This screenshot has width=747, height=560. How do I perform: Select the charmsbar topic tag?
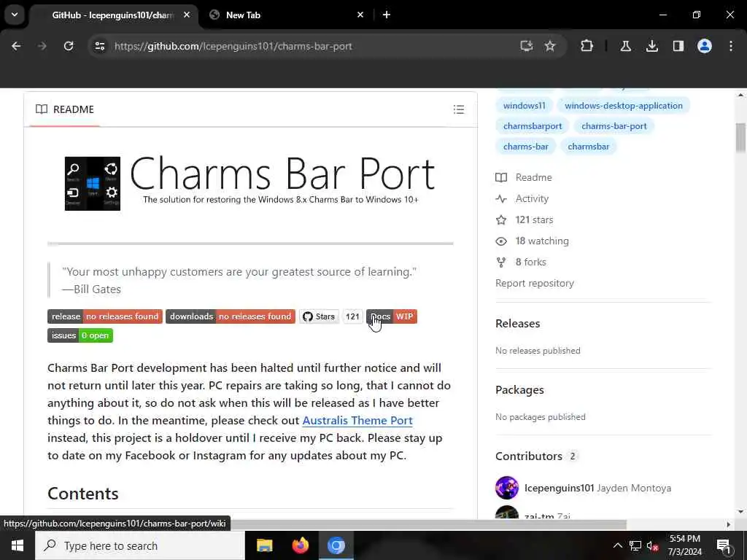[589, 147]
